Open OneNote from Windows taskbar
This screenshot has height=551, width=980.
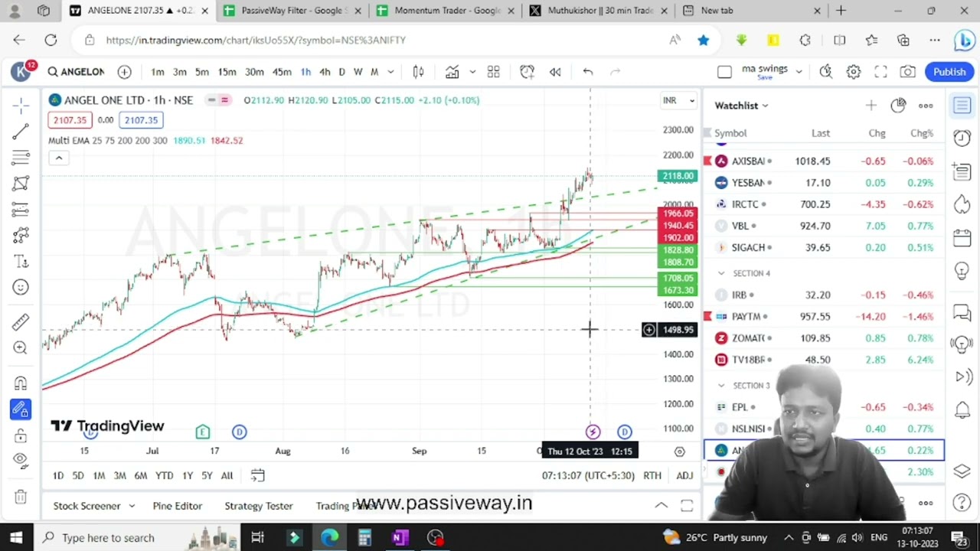point(400,537)
